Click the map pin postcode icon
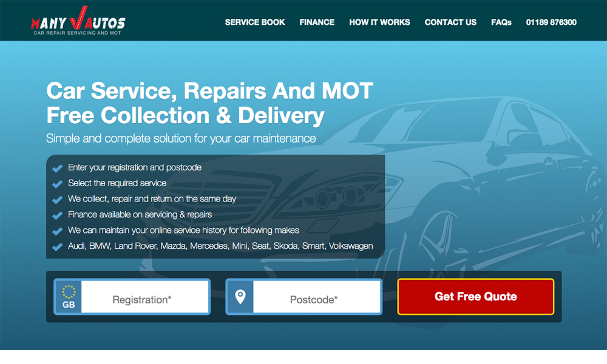The width and height of the screenshot is (607, 364). point(240,297)
